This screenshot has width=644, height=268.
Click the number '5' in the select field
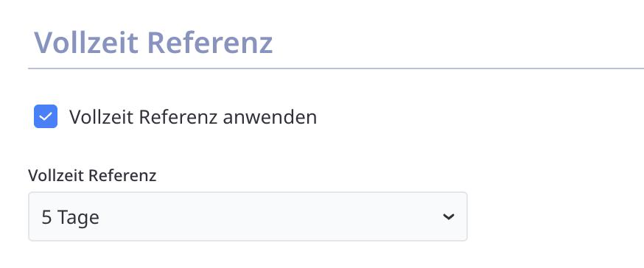click(46, 217)
